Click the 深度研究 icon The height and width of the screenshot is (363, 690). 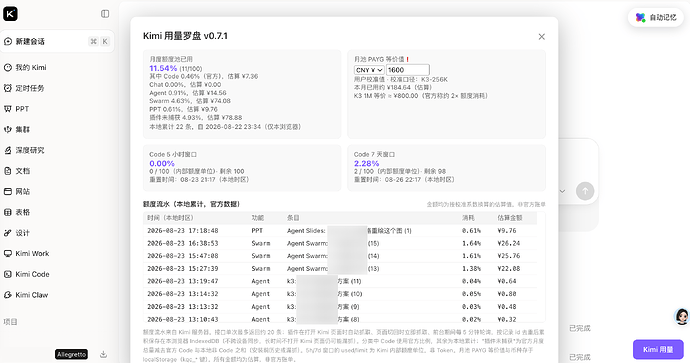pos(7,150)
